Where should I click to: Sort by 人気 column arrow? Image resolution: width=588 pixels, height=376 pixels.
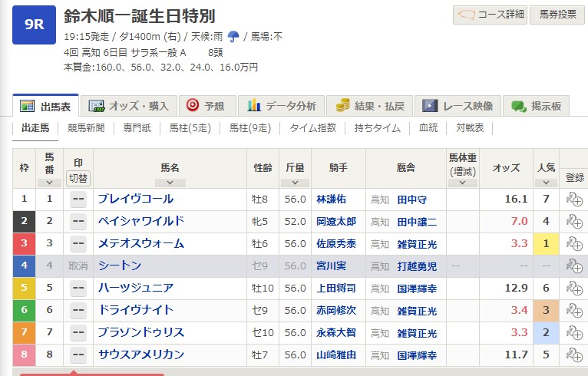coord(546,183)
